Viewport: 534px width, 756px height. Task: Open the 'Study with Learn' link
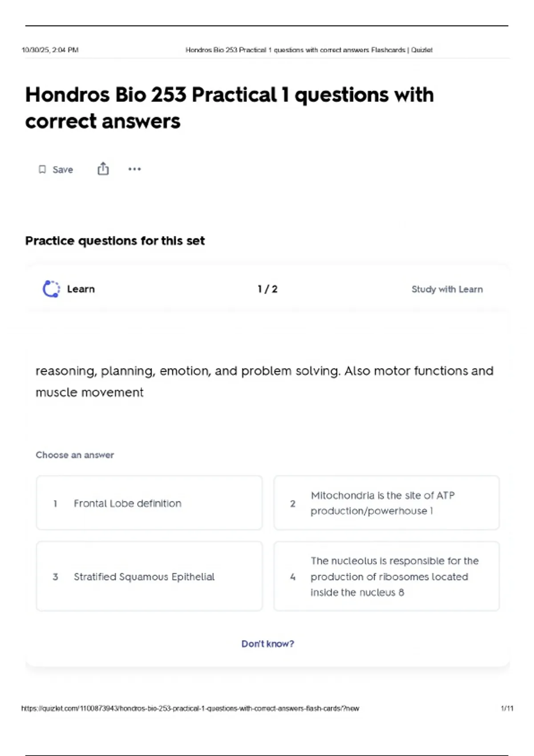click(447, 289)
